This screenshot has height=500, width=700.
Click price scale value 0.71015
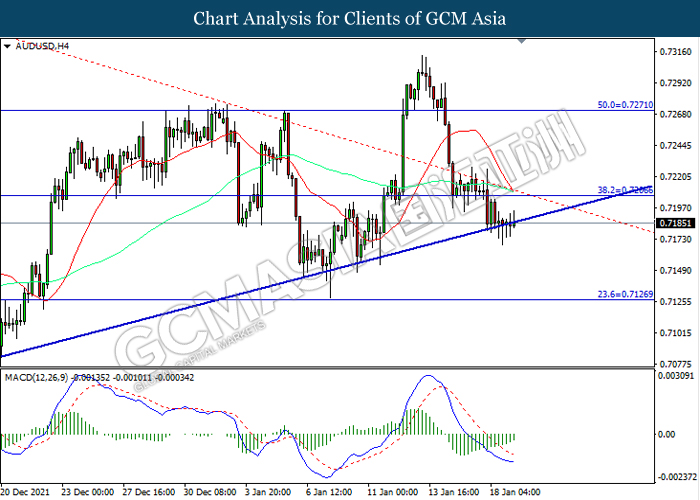coord(675,333)
